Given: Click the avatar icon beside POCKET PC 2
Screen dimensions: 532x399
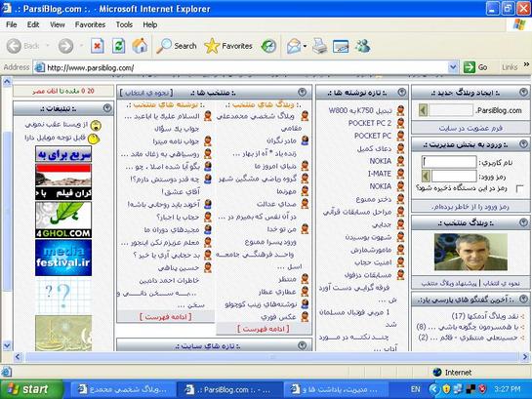Looking at the screenshot, I should click(x=400, y=123).
